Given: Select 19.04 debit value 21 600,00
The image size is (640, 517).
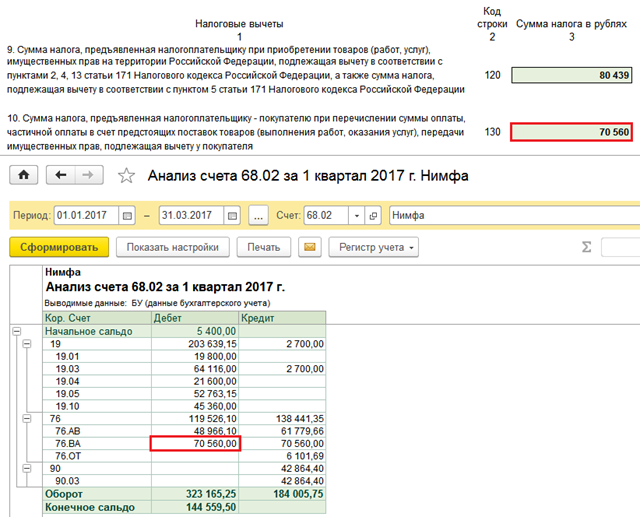Looking at the screenshot, I should tap(195, 382).
